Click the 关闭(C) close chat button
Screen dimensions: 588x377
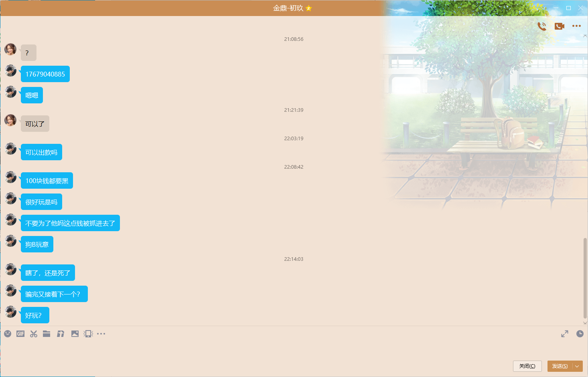527,366
